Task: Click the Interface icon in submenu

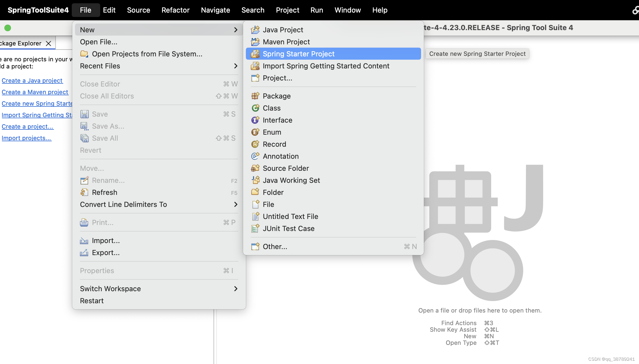Action: (x=255, y=120)
